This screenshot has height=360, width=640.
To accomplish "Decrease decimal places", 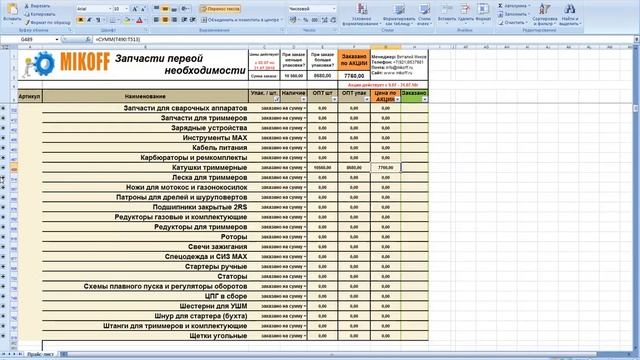I will point(333,20).
